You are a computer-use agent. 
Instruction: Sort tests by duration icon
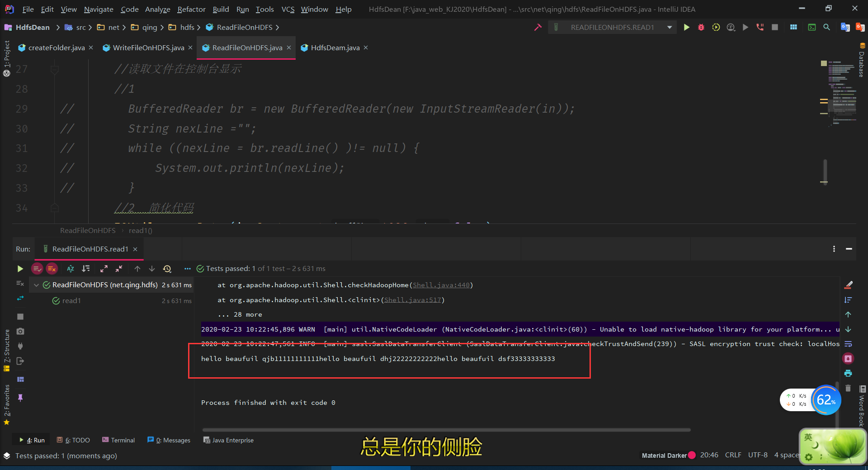(x=86, y=269)
